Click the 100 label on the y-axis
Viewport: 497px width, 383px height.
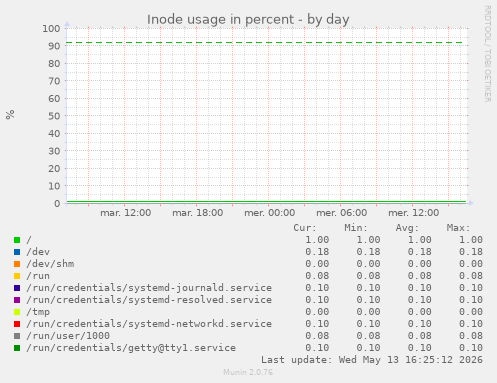51,29
